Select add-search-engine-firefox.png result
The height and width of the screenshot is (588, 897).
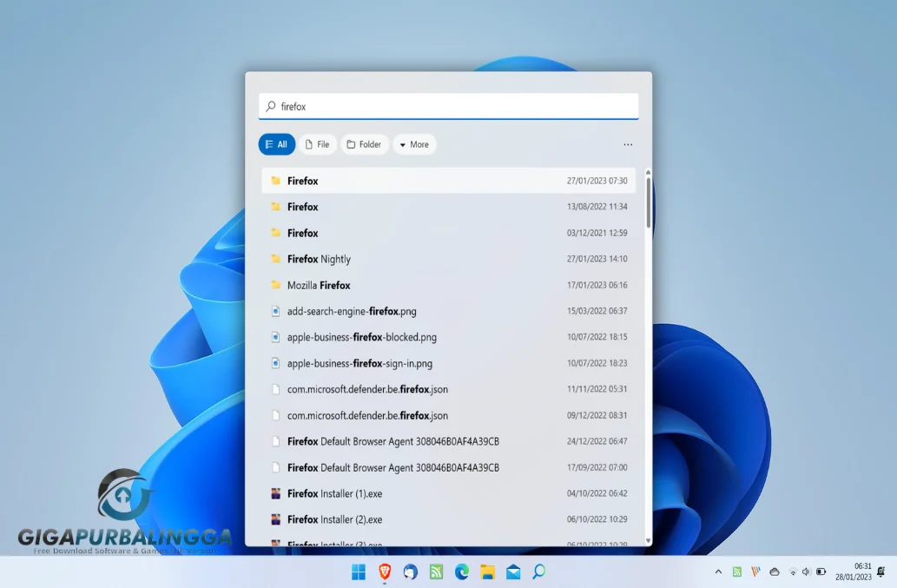pos(448,311)
